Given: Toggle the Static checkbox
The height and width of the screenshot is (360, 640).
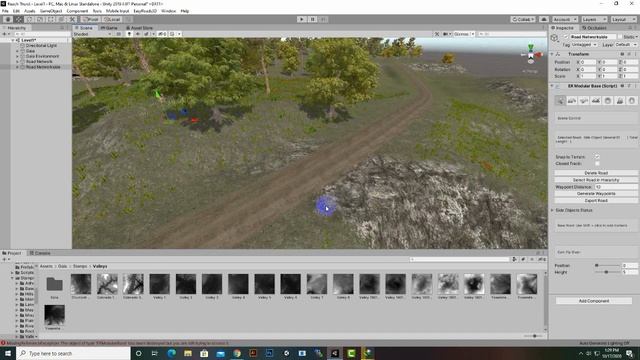Looking at the screenshot, I should pos(620,37).
